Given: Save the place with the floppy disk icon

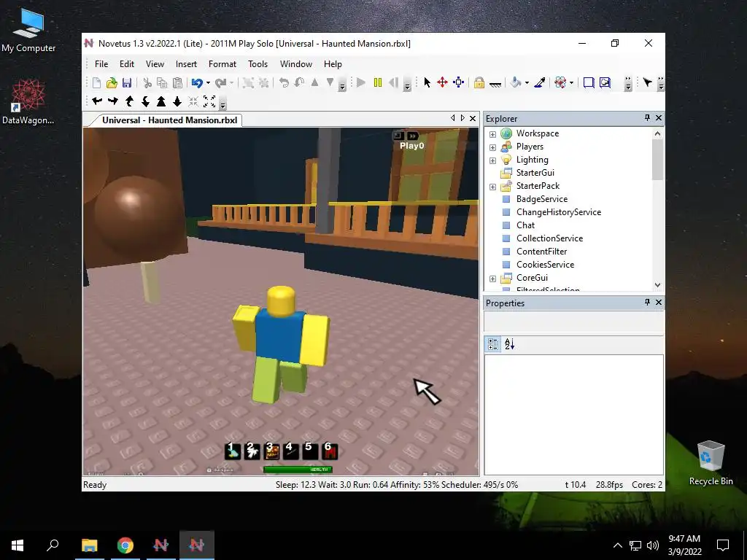Looking at the screenshot, I should pos(127,83).
